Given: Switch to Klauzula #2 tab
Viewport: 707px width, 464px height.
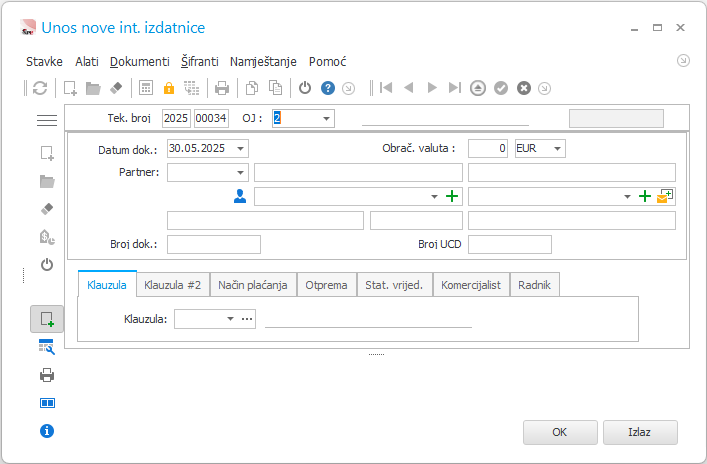Looking at the screenshot, I should click(173, 285).
